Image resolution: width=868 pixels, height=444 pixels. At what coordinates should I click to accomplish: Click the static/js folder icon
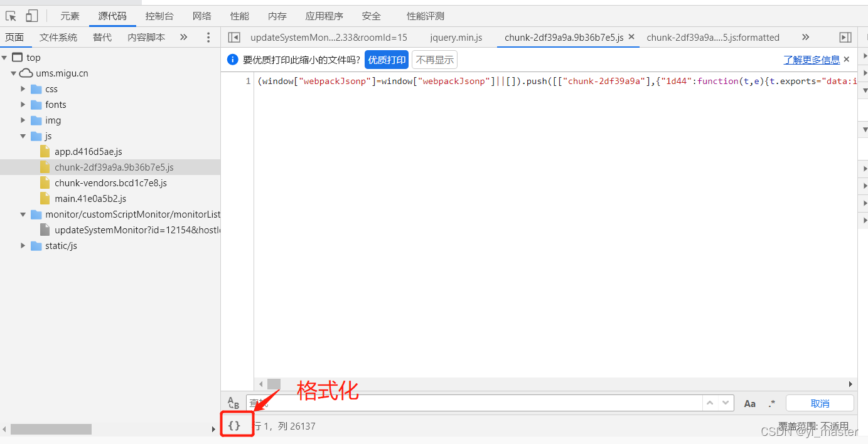click(x=36, y=246)
